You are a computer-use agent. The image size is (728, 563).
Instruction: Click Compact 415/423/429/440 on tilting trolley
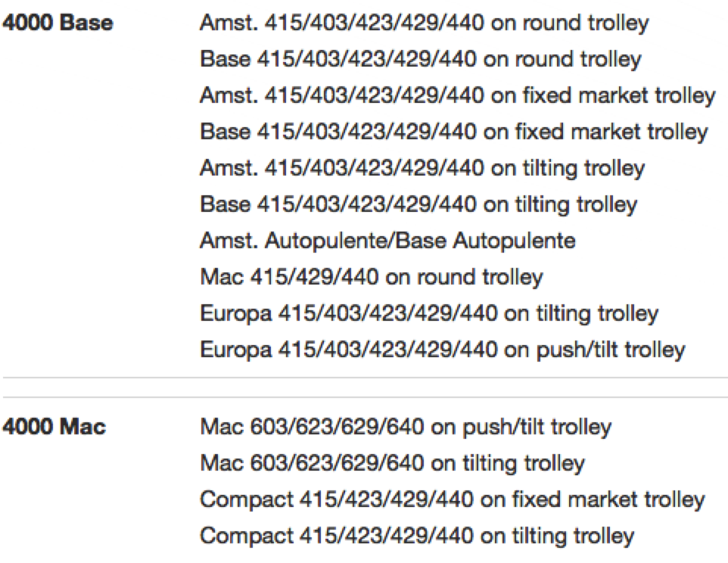[417, 536]
